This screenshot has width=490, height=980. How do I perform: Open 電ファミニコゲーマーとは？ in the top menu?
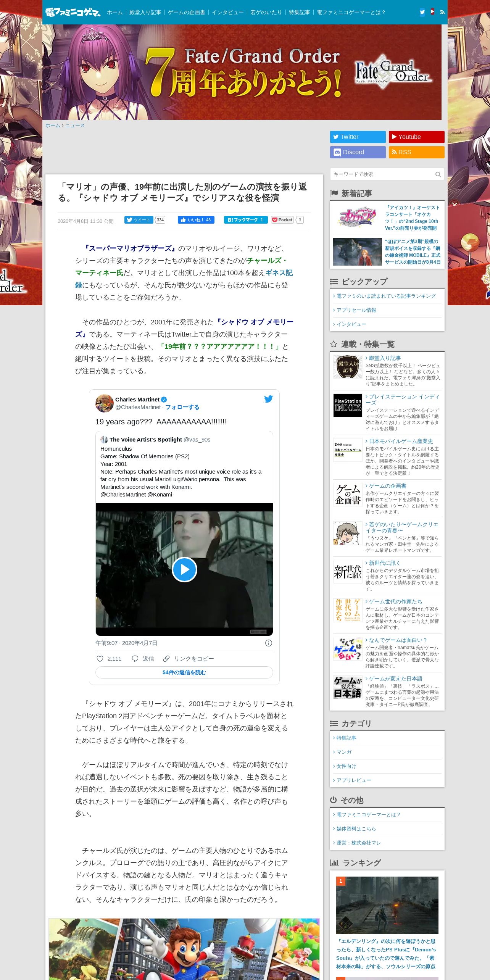351,12
